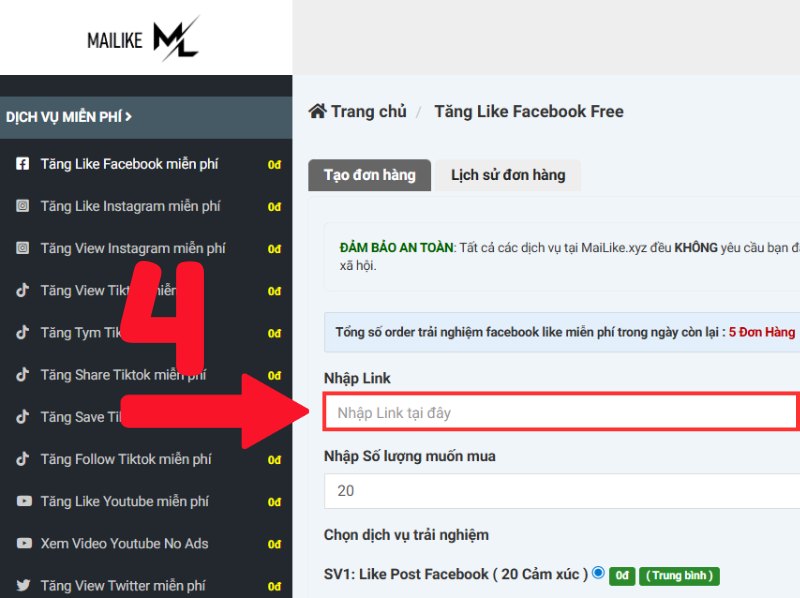The height and width of the screenshot is (598, 800).
Task: Click the Trung bình badge beside SV1
Action: tap(679, 576)
